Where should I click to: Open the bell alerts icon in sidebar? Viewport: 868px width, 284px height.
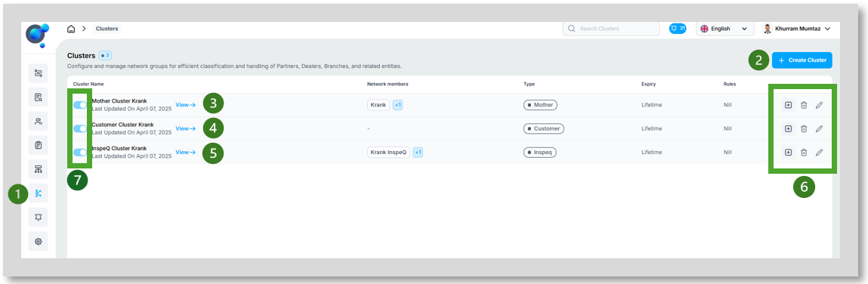(39, 217)
